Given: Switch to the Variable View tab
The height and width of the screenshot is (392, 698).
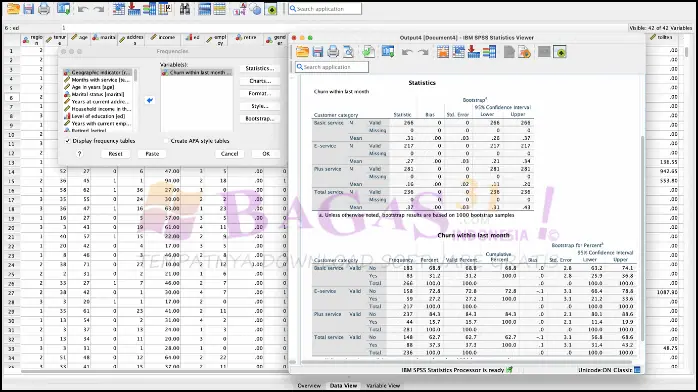Looking at the screenshot, I should pyautogui.click(x=383, y=386).
